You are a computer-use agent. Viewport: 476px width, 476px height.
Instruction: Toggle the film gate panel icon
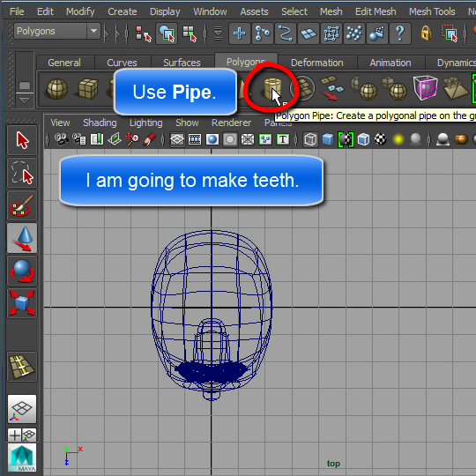tap(195, 139)
